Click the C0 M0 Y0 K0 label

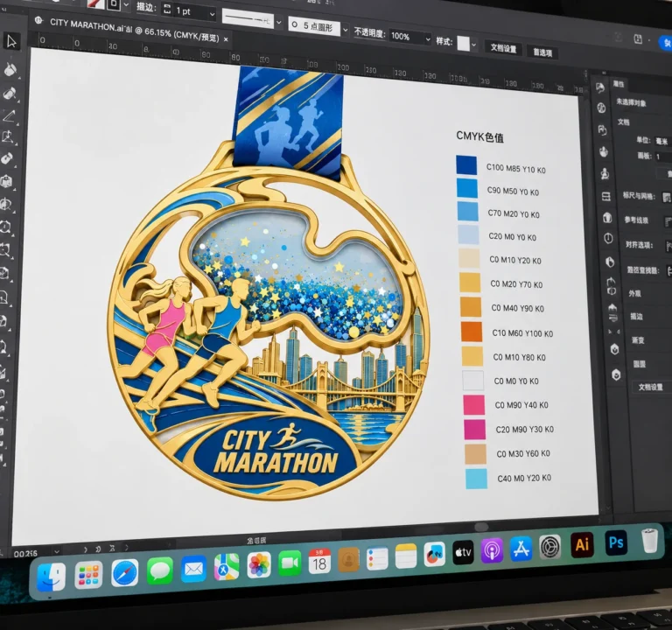point(516,381)
